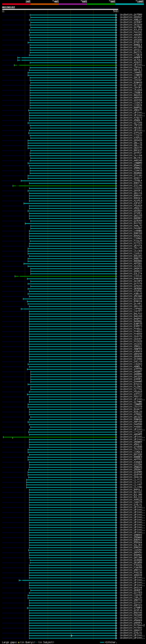Click the red 20% score color segment
The height and width of the screenshot is (644, 146).
(16, 4)
